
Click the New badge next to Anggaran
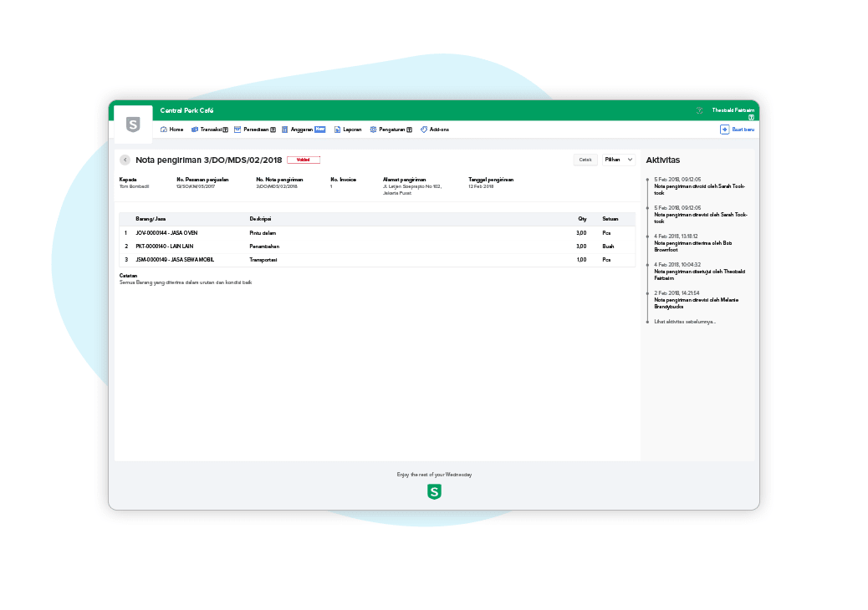coord(320,129)
